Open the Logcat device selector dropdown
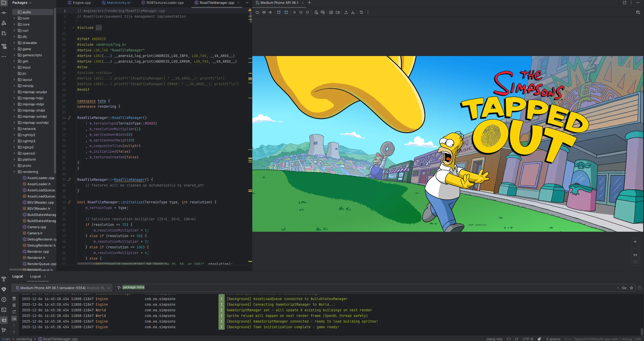 pyautogui.click(x=62, y=288)
